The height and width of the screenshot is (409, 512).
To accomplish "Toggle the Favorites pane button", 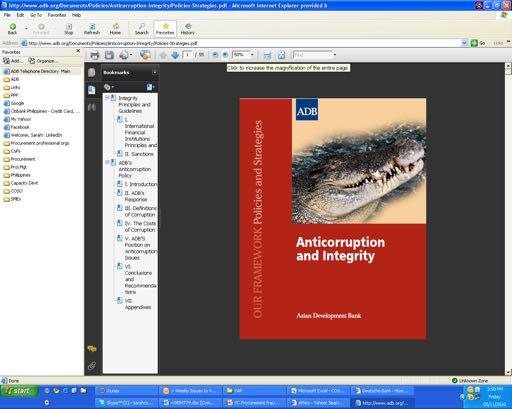I will click(x=165, y=29).
